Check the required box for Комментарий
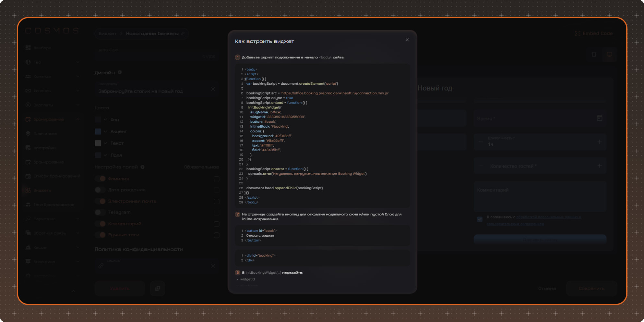The image size is (644, 322). tap(217, 224)
